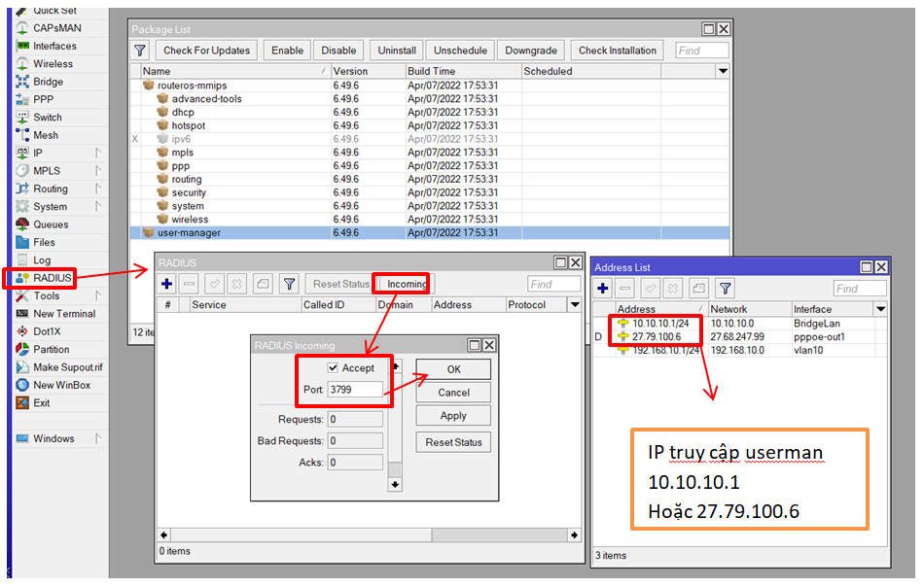Click the filter icon in Package List toolbar
The height and width of the screenshot is (587, 924).
coord(140,51)
